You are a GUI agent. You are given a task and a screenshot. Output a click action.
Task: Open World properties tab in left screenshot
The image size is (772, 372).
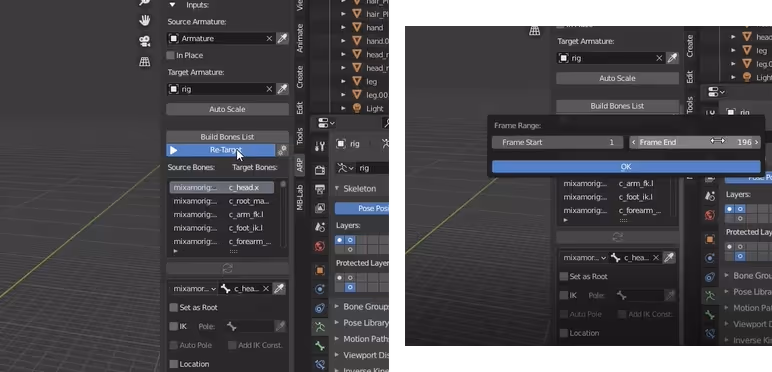320,246
